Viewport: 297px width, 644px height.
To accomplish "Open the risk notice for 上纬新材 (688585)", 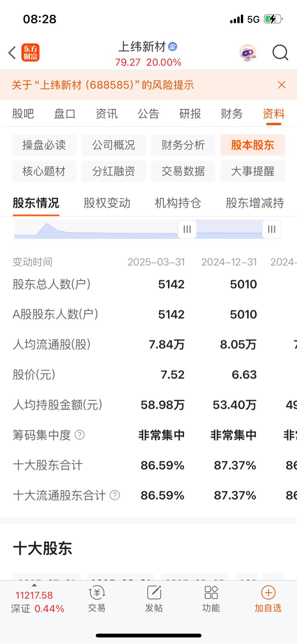I will [x=102, y=85].
